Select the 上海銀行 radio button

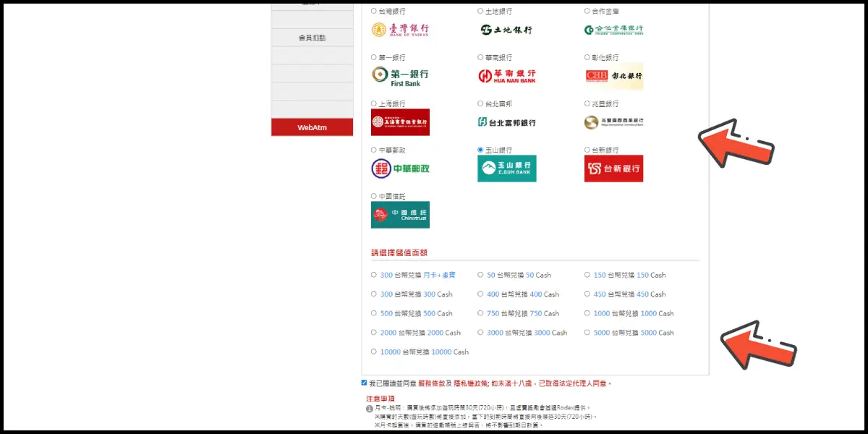(374, 103)
